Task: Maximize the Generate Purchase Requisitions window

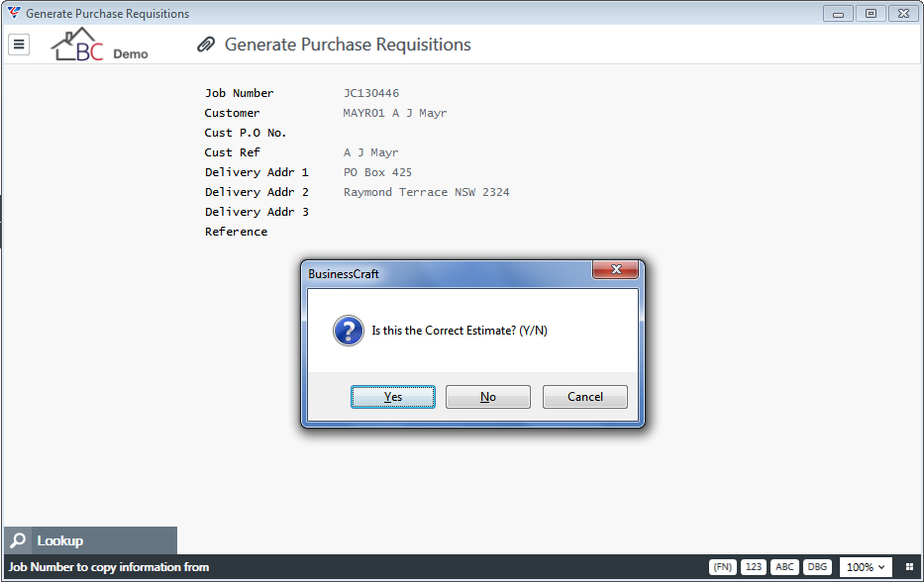Action: pyautogui.click(x=871, y=14)
